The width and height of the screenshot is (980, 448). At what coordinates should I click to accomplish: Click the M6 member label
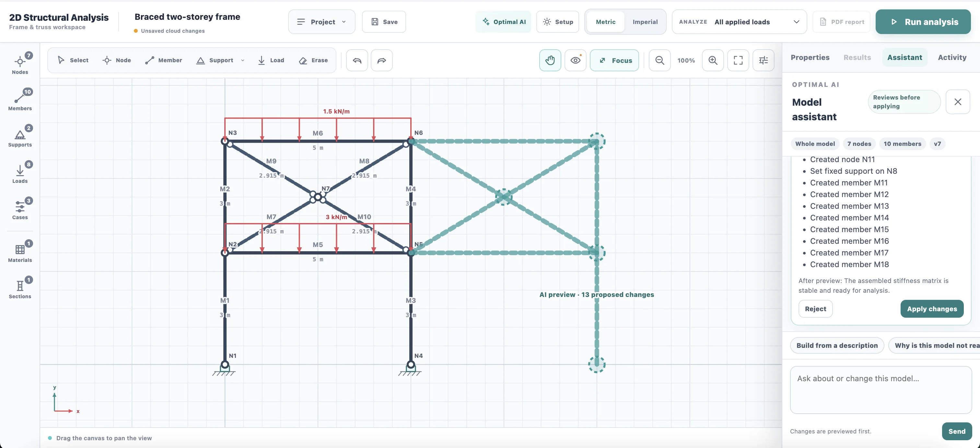coord(318,133)
